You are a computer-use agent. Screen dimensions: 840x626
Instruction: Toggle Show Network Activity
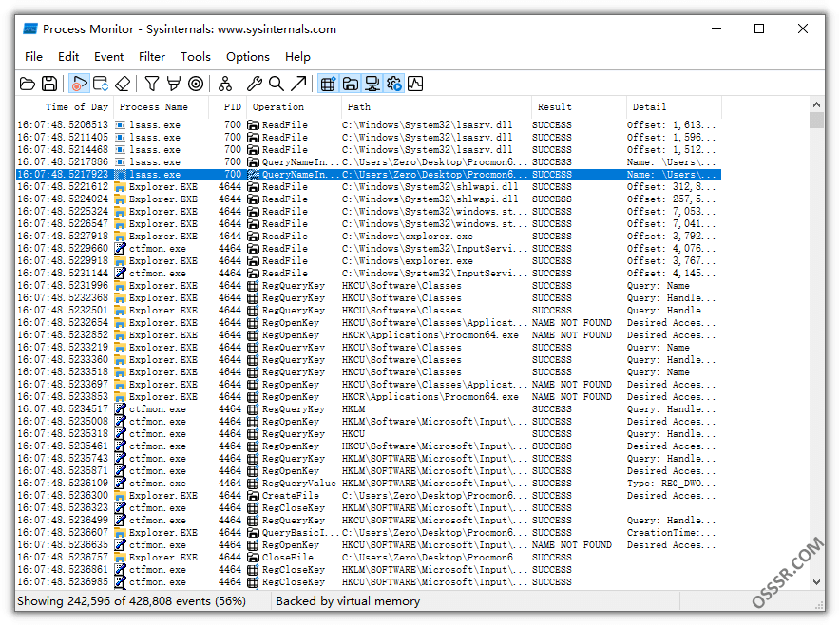point(372,84)
